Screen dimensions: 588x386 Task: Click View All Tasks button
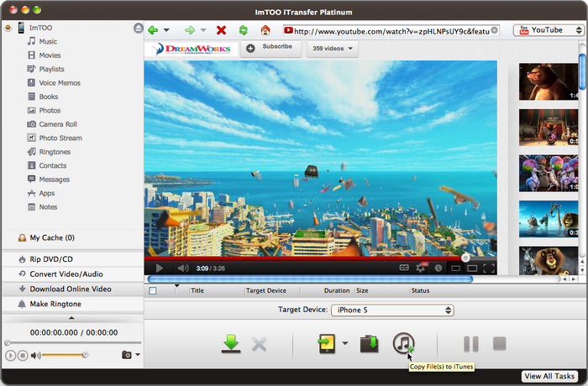pyautogui.click(x=549, y=376)
